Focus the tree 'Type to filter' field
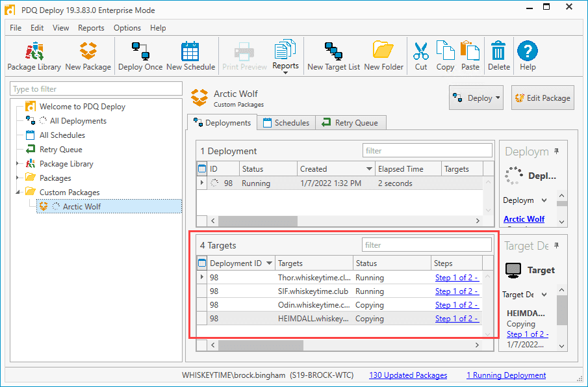588x387 pixels. click(96, 89)
